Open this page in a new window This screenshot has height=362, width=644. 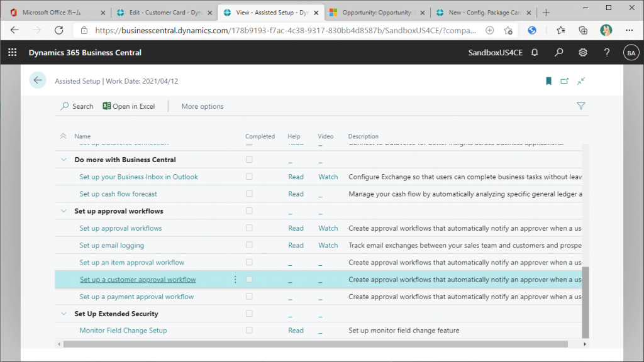(x=564, y=81)
